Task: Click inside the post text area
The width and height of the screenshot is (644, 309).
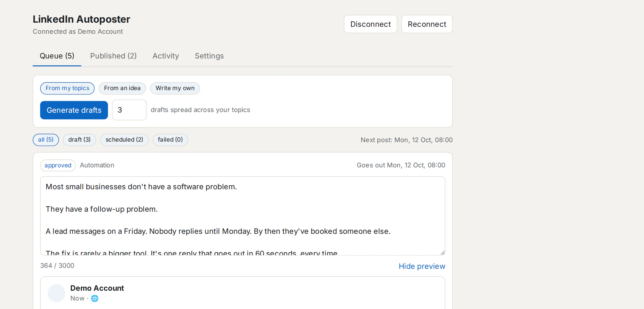Action: click(243, 216)
